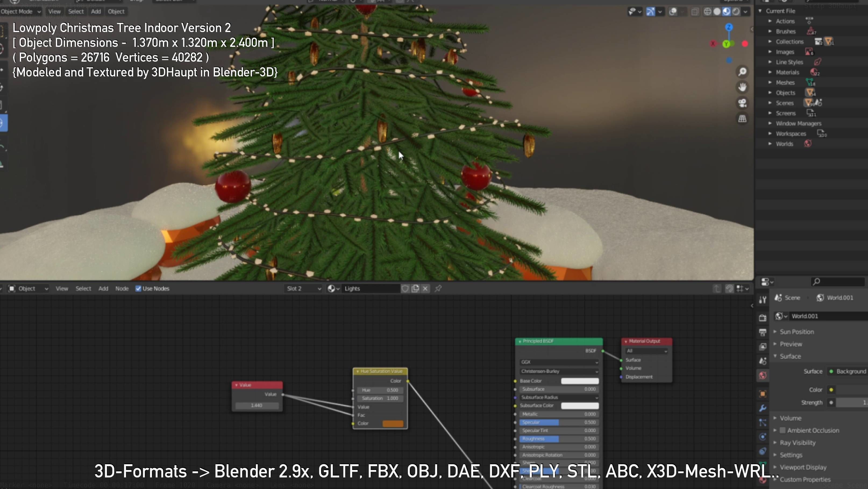Image resolution: width=868 pixels, height=489 pixels.
Task: Unlink the Lights material with X icon
Action: pyautogui.click(x=426, y=289)
